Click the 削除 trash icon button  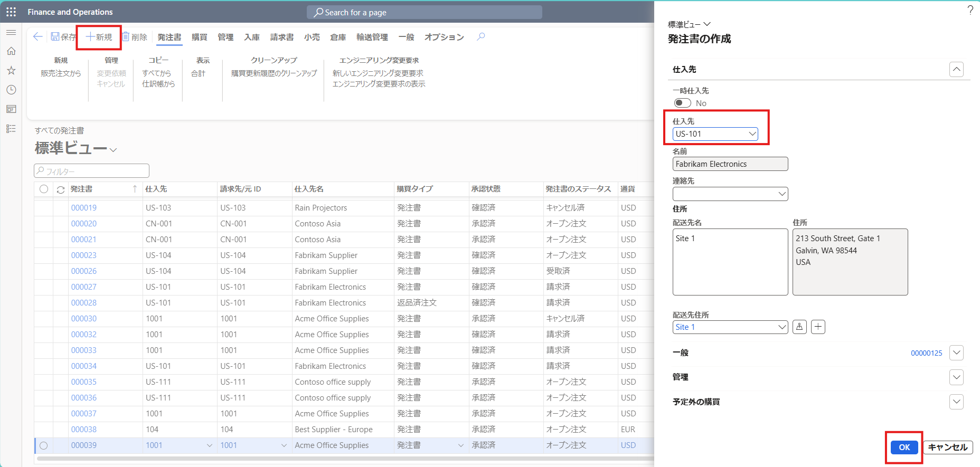point(135,37)
